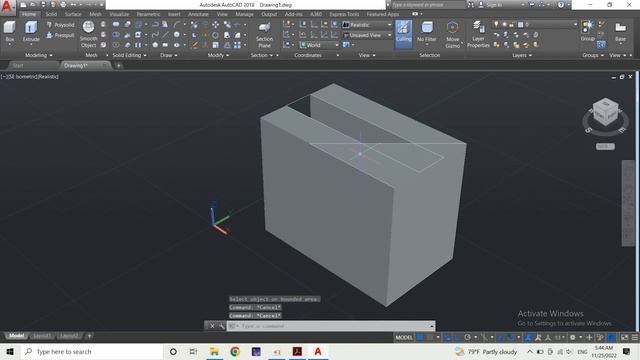Open File Explorer from the taskbar
Image resolution: width=640 pixels, height=360 pixels.
coord(214,351)
